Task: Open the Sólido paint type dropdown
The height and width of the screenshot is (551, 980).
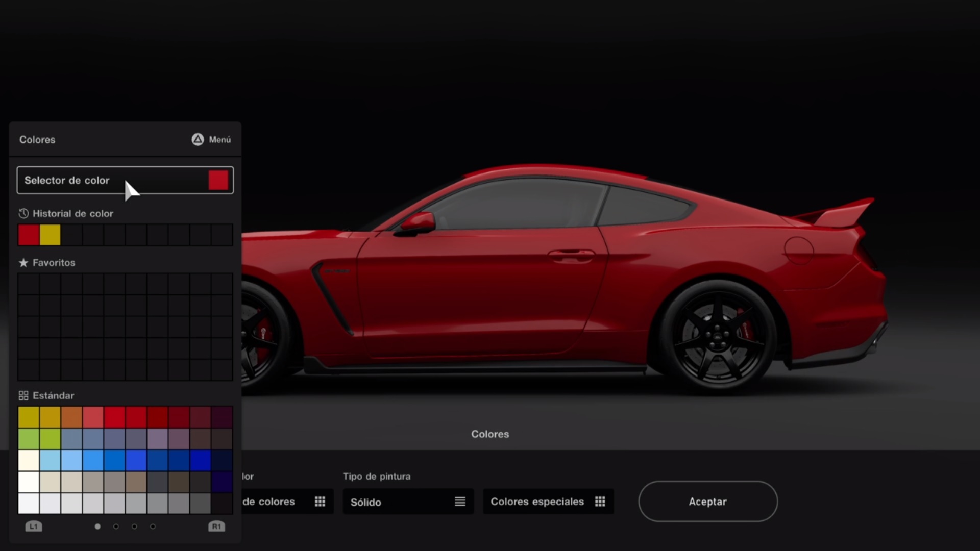Action: click(407, 502)
